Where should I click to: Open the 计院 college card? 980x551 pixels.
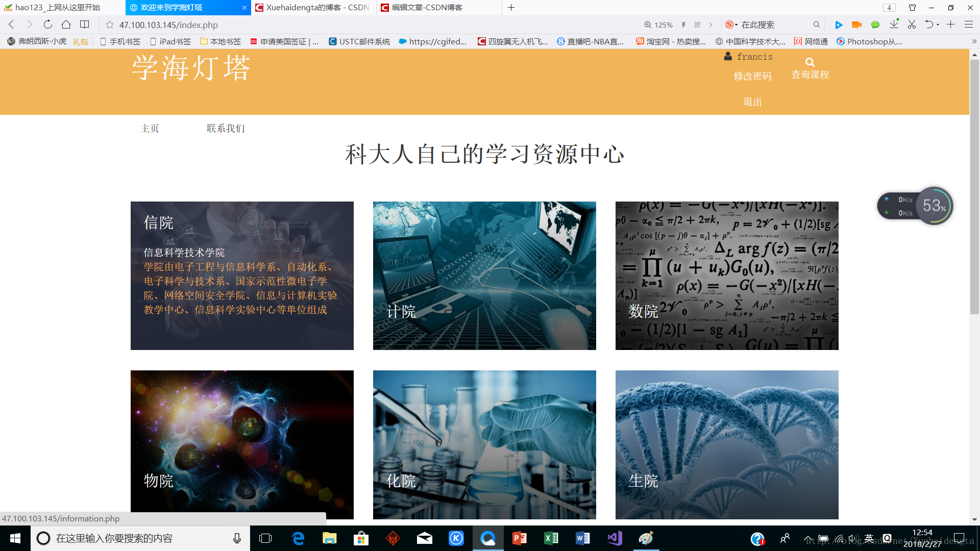tap(484, 275)
